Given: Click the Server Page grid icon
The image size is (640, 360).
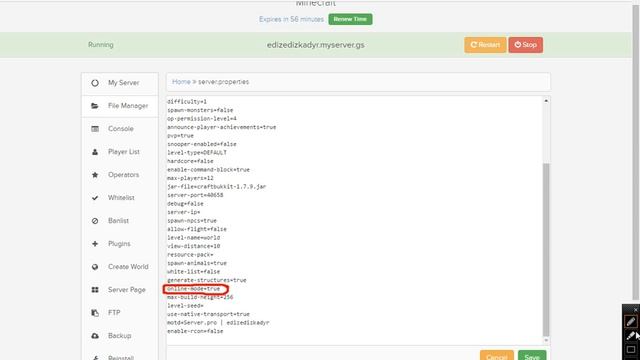Looking at the screenshot, I should click(x=95, y=290).
